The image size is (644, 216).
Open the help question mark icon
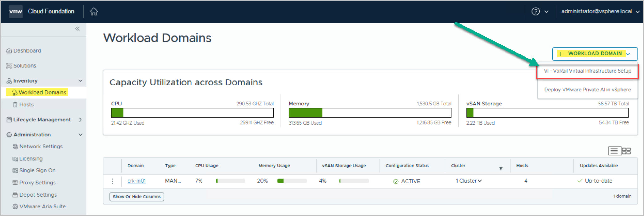(536, 12)
